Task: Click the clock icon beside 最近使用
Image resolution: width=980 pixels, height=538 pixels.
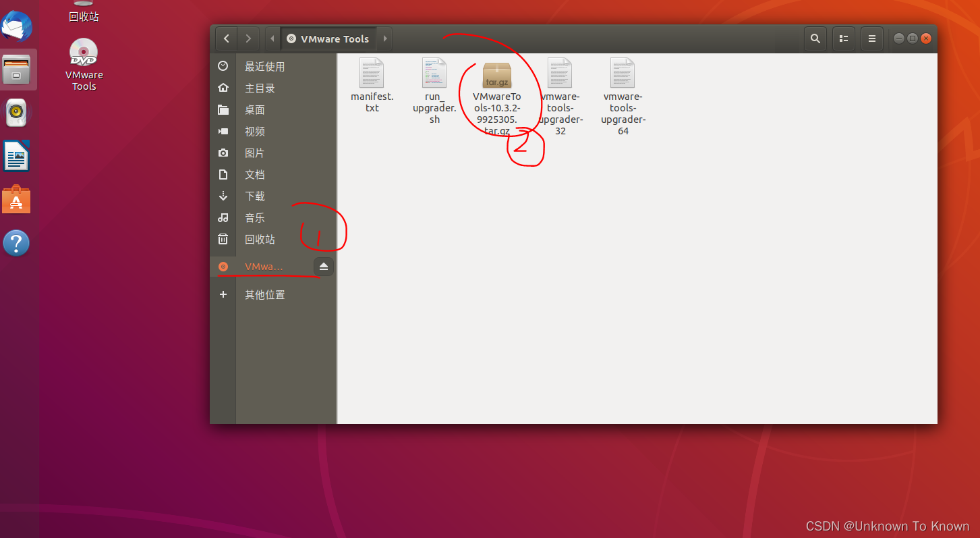Action: pyautogui.click(x=223, y=66)
